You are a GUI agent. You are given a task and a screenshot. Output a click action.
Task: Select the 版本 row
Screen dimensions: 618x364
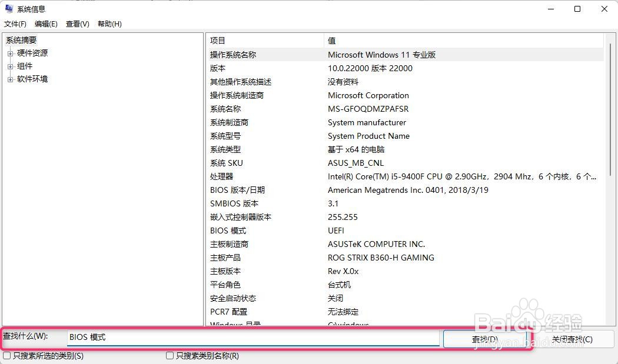pyautogui.click(x=405, y=68)
